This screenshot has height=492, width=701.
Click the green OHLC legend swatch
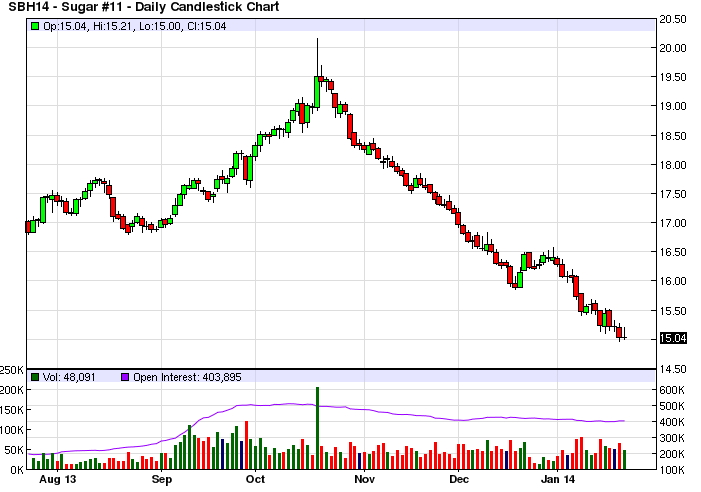coord(35,26)
